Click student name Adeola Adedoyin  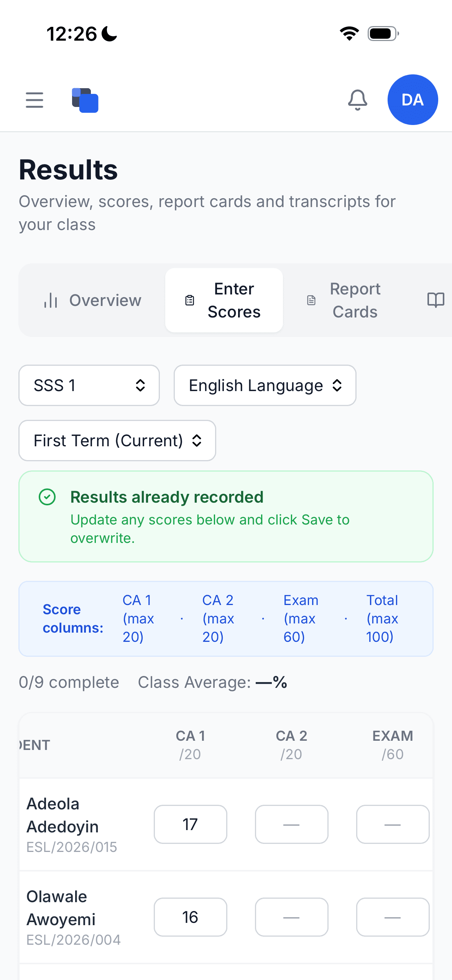pyautogui.click(x=62, y=815)
